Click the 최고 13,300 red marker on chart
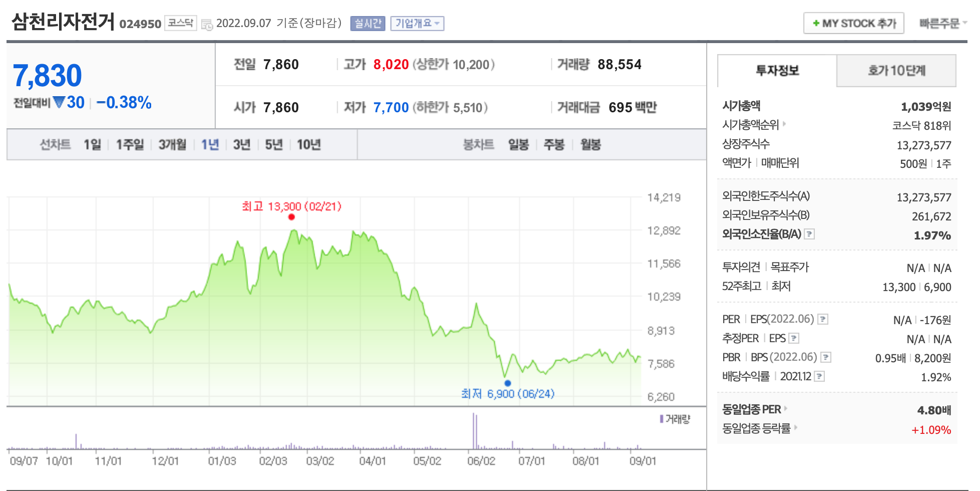This screenshot has height=491, width=980. [291, 217]
